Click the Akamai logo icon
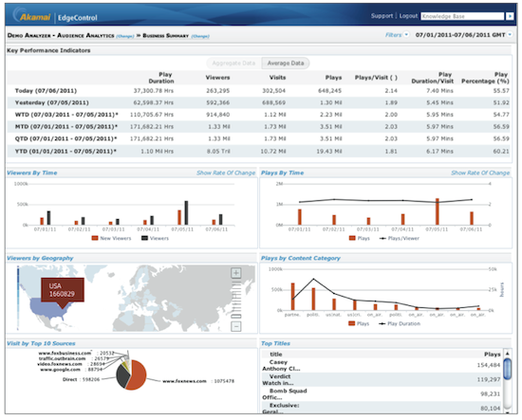522x420 pixels. (x=31, y=15)
